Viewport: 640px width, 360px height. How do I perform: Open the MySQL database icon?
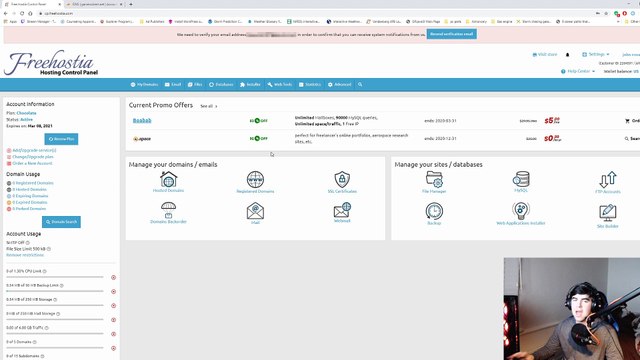tap(521, 179)
